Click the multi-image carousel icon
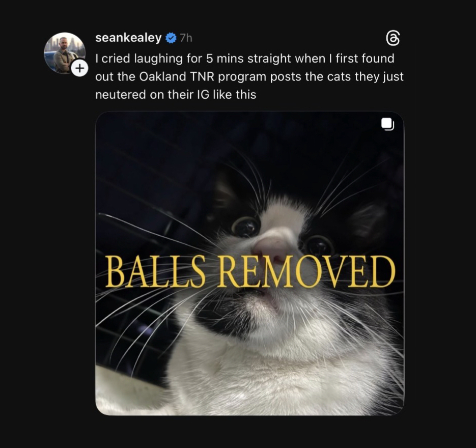Viewport: 476px width, 448px height. 387,124
